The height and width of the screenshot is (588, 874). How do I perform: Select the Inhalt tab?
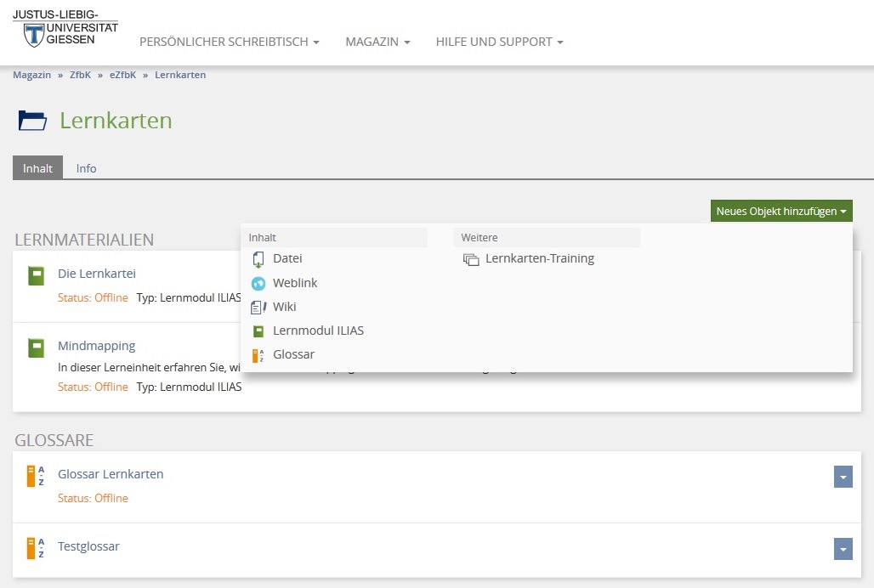pos(37,168)
